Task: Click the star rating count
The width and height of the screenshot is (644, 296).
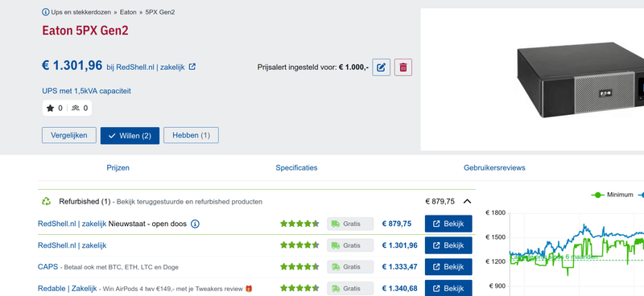Action: point(55,108)
